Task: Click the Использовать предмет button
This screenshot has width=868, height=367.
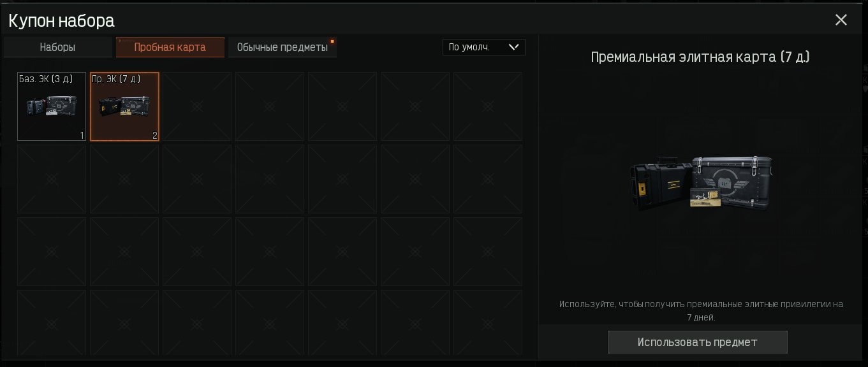Action: [x=698, y=342]
